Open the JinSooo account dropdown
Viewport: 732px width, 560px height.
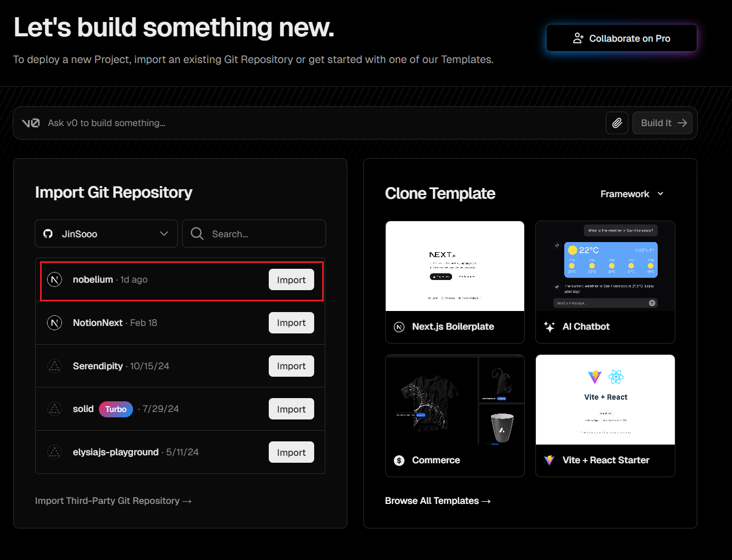coord(106,234)
